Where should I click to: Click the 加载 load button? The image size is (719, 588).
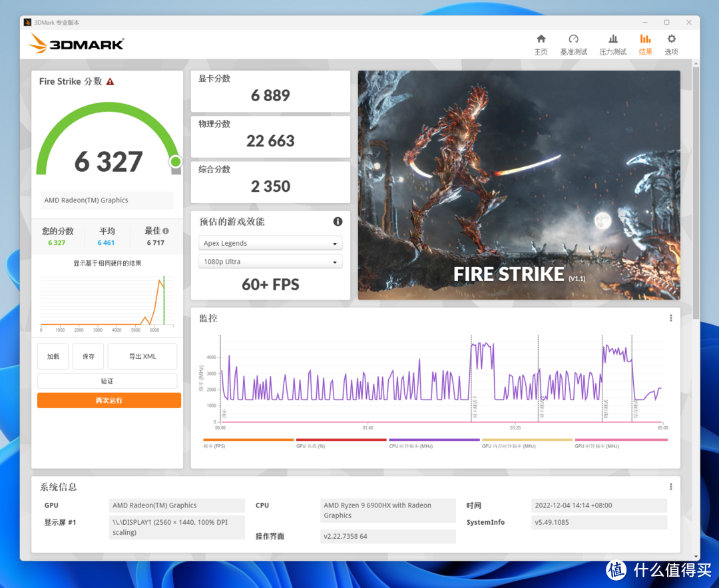pos(53,356)
